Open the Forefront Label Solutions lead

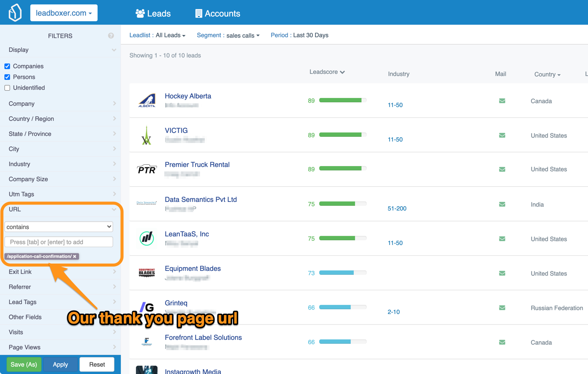pyautogui.click(x=203, y=337)
